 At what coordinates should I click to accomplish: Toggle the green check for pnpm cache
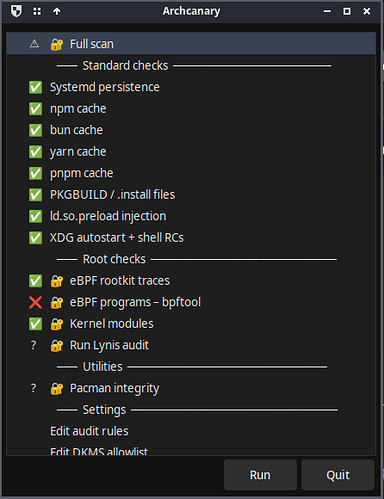click(x=35, y=173)
